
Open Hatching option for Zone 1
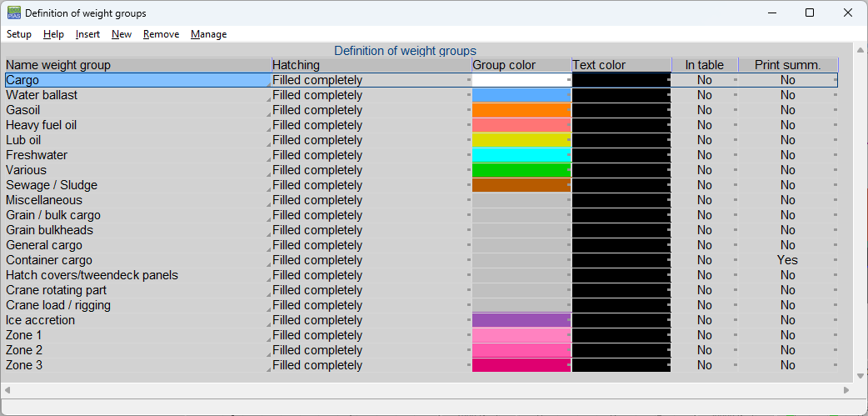372,335
